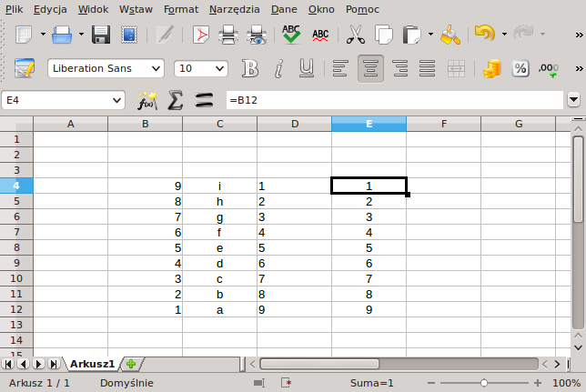This screenshot has width=586, height=392.
Task: Expand more formatting toolbar buttons
Action: [579, 69]
